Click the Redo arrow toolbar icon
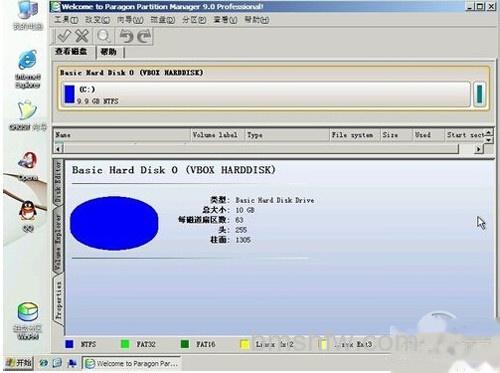500x373 pixels. (144, 36)
